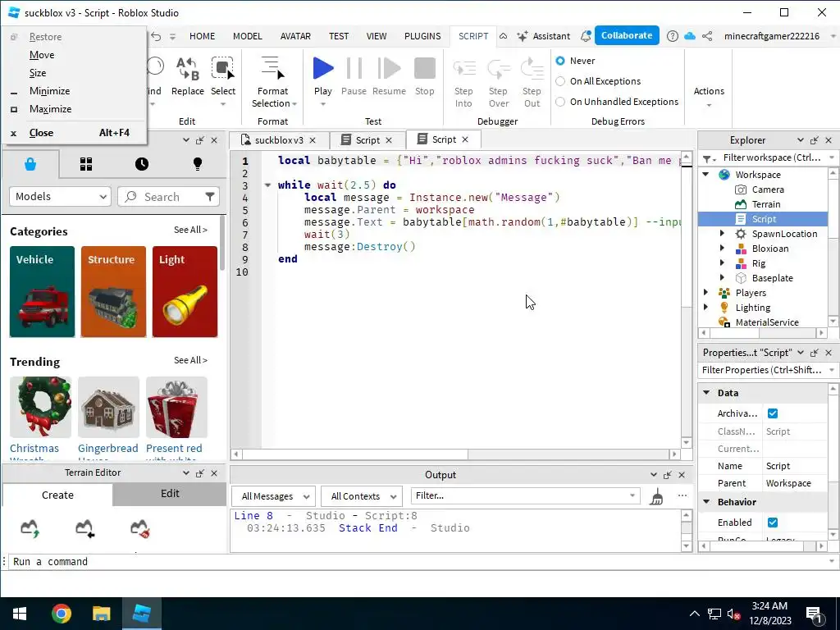Select the terrain Generate tool icon
The height and width of the screenshot is (630, 840).
(x=30, y=528)
